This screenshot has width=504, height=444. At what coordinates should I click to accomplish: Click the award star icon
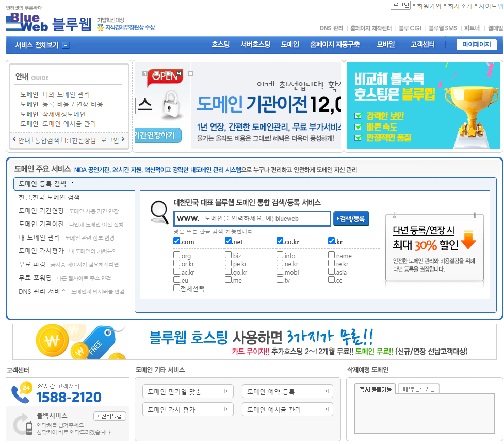click(100, 28)
